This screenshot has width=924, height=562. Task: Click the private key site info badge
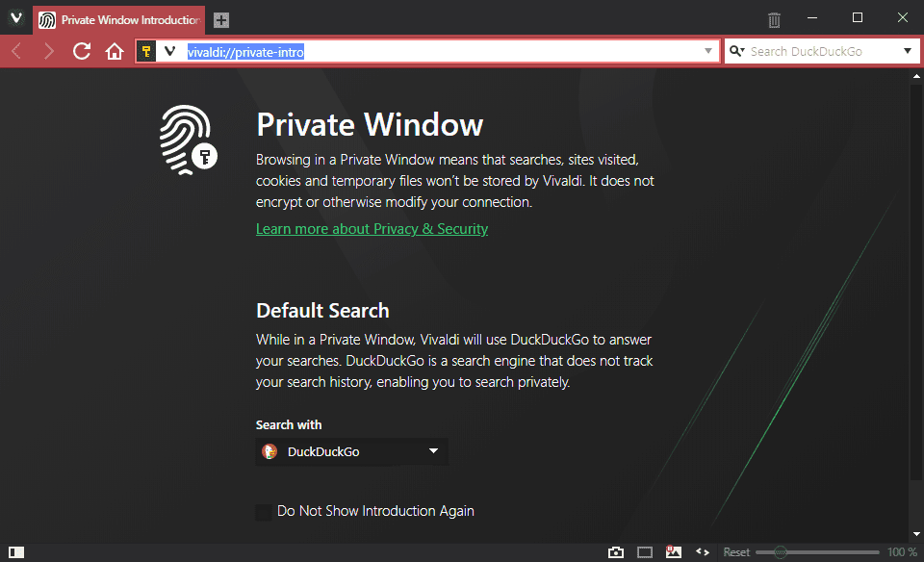(x=147, y=51)
